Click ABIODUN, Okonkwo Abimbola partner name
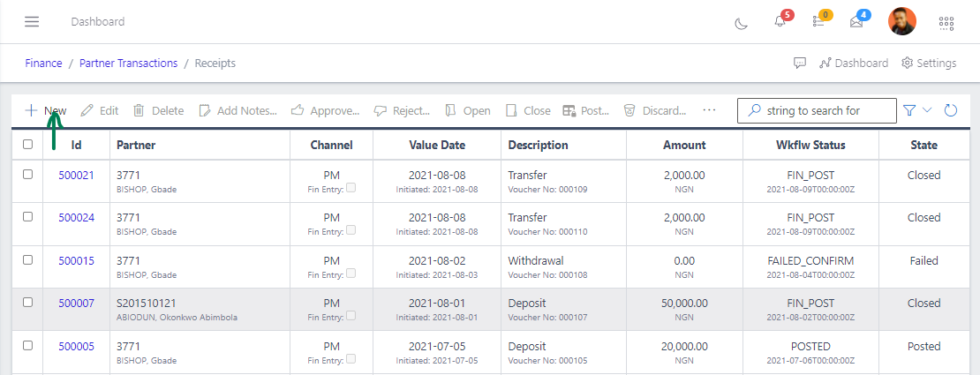 tap(177, 317)
